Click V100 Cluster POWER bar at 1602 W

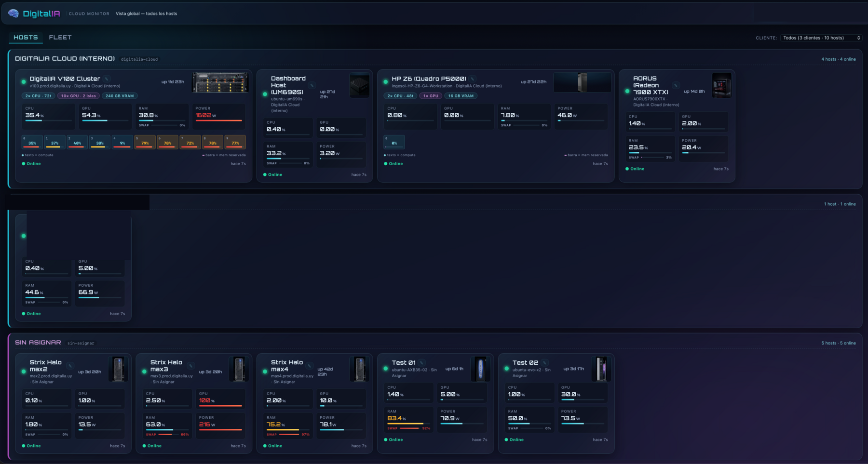[218, 120]
